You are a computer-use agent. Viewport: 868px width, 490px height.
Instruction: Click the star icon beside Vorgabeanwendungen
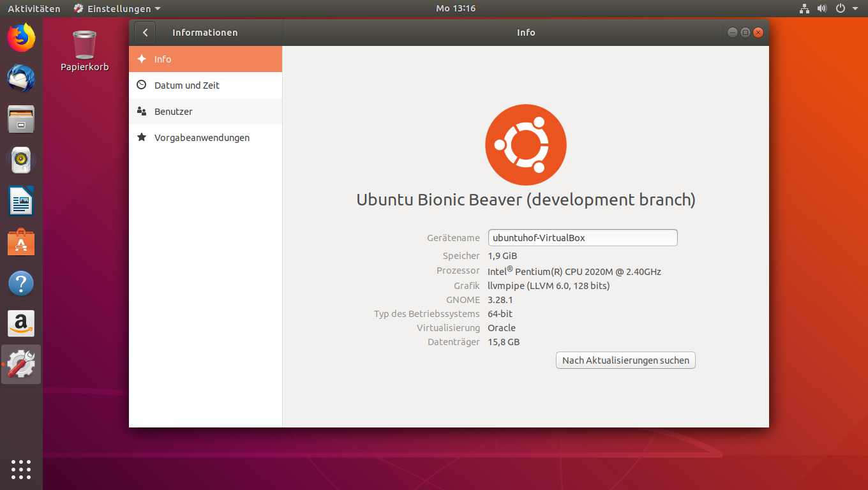coord(142,137)
